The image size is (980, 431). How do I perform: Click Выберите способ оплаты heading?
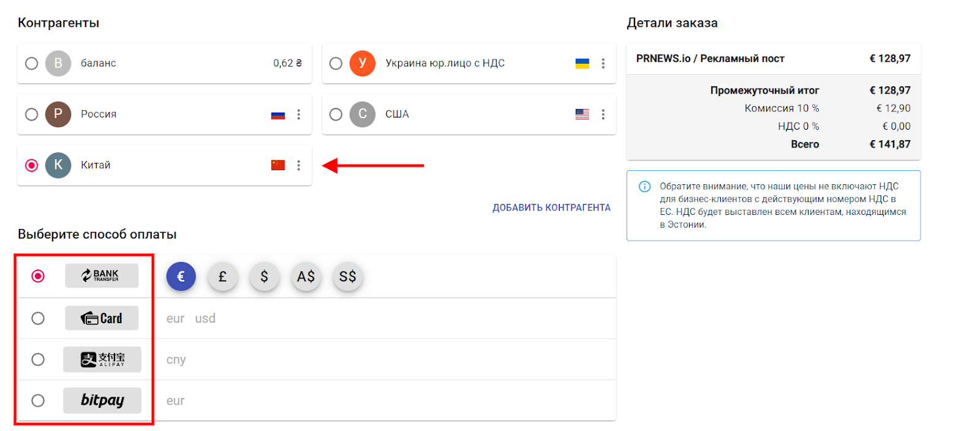pos(97,234)
